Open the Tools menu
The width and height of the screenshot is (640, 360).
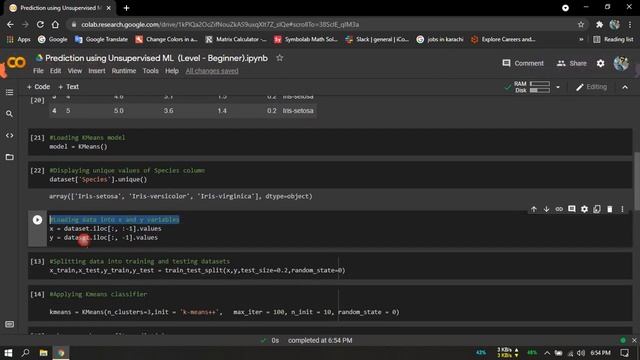point(151,71)
